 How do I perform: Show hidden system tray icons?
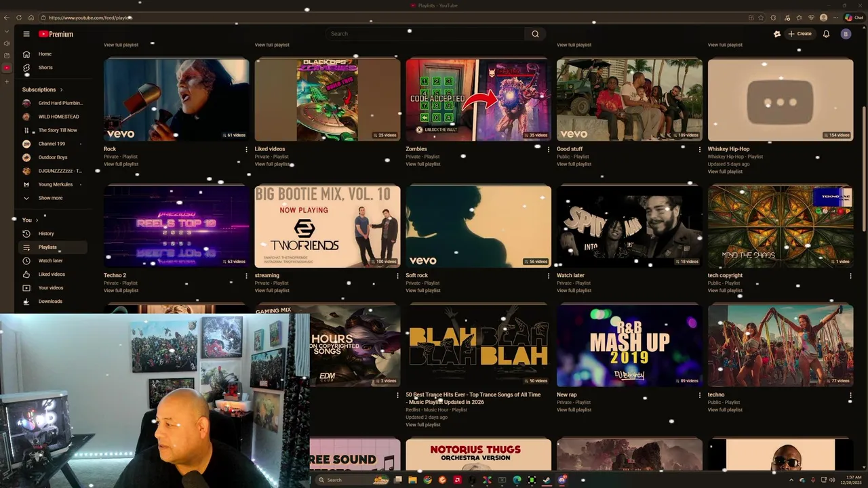(x=791, y=480)
